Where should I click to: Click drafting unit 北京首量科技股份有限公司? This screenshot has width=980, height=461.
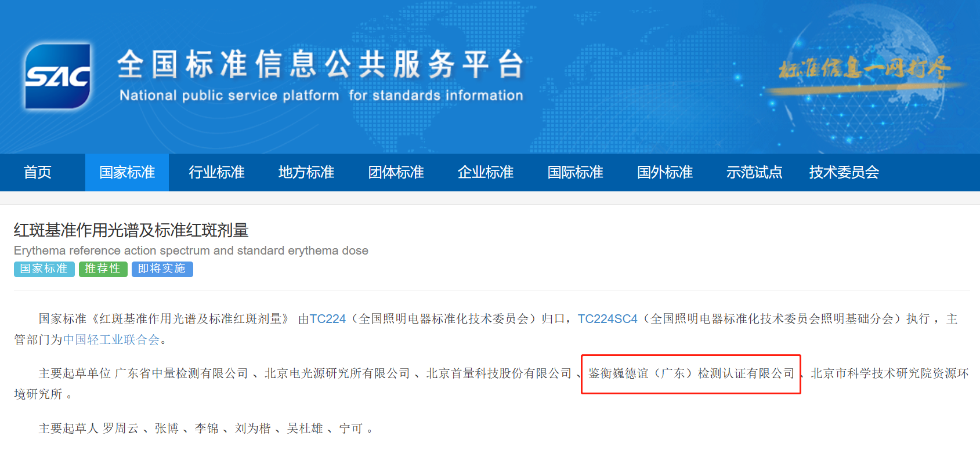coord(499,373)
